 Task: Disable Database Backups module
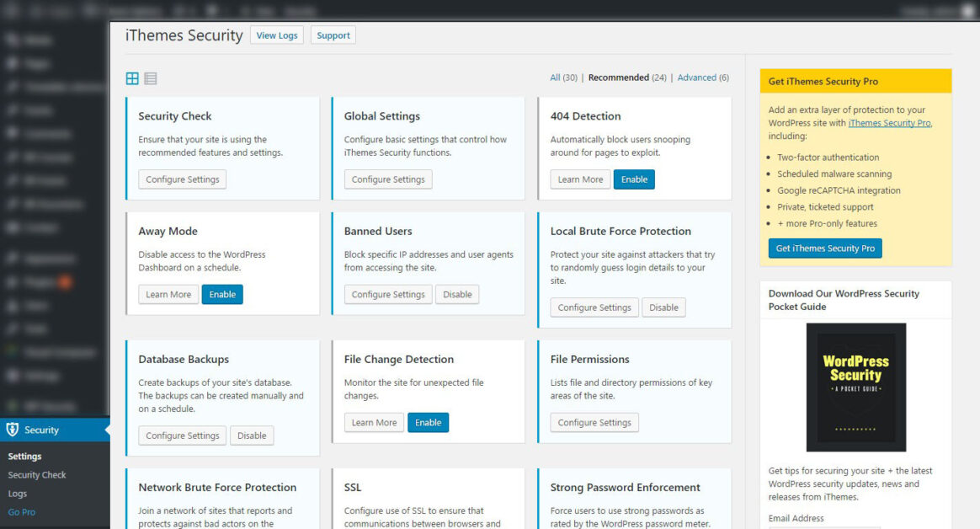(x=252, y=435)
